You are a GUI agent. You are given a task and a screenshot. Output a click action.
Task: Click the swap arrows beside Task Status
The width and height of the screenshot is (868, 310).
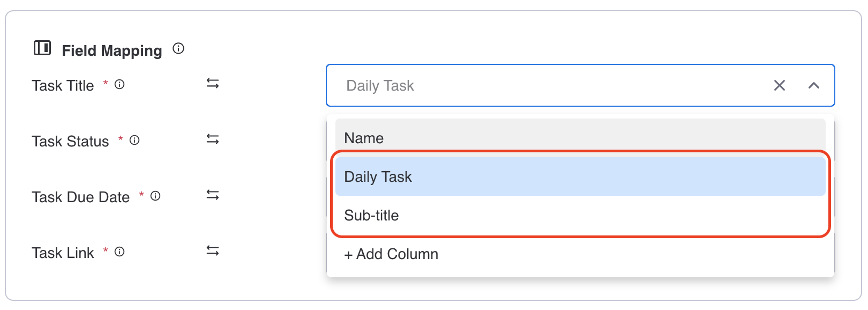click(213, 139)
